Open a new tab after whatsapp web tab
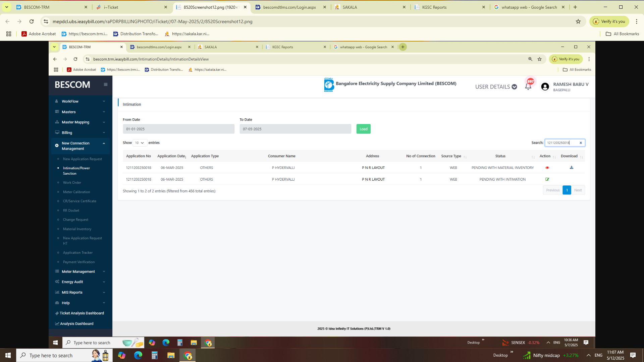The height and width of the screenshot is (362, 644). (575, 7)
